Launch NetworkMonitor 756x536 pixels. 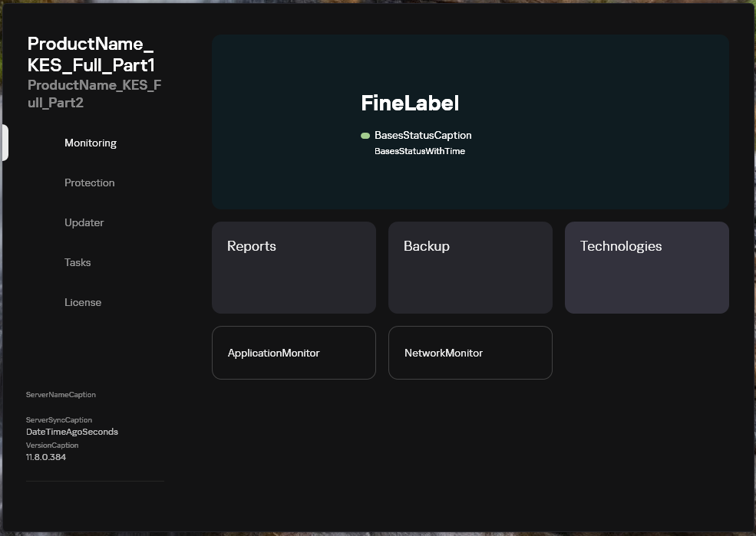point(470,353)
